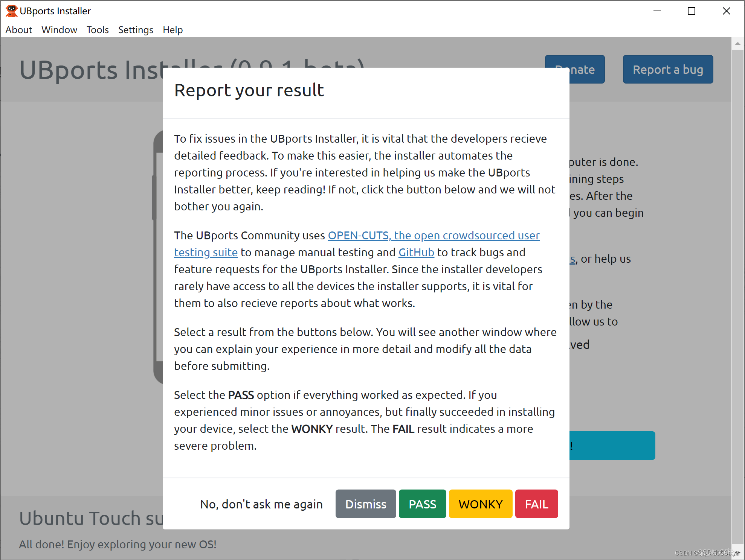
Task: Open the Settings menu
Action: tap(136, 30)
